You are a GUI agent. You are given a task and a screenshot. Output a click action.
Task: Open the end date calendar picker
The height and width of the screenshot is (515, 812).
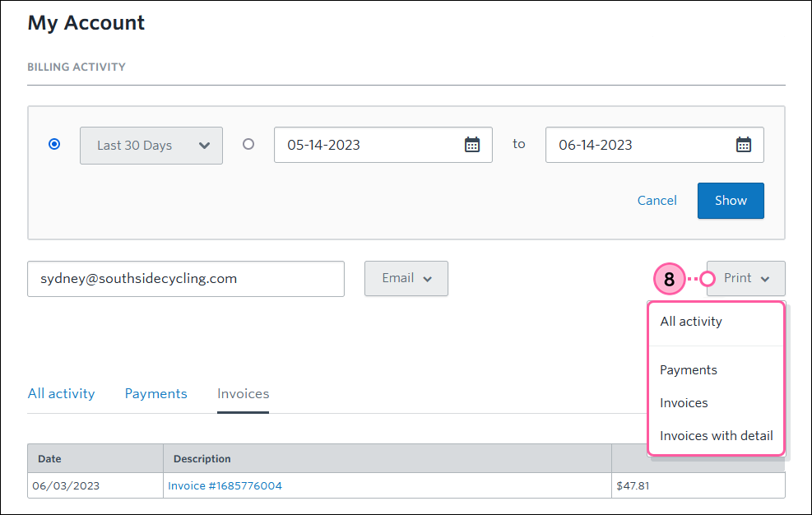[744, 145]
